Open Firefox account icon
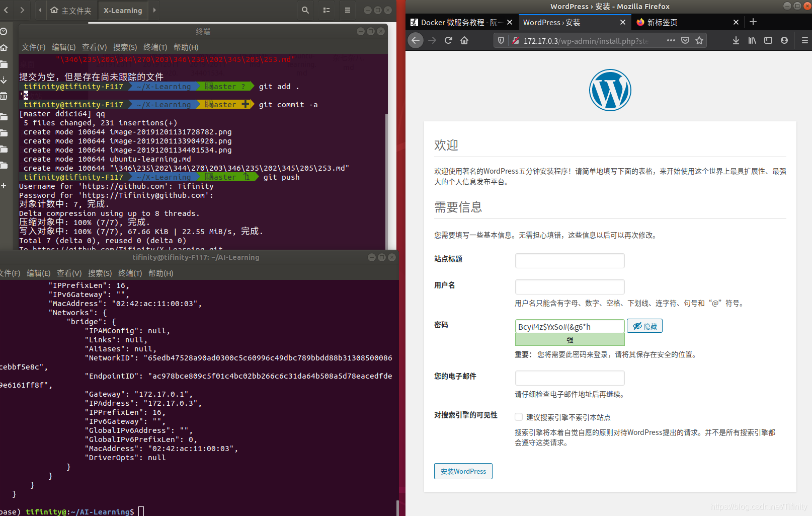Screen dimensions: 812x516 pyautogui.click(x=784, y=40)
